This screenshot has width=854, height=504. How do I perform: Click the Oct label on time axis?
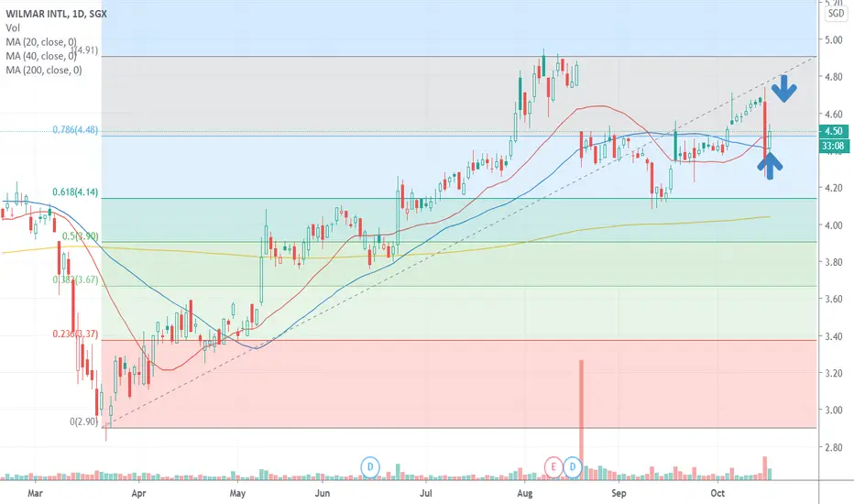(717, 493)
